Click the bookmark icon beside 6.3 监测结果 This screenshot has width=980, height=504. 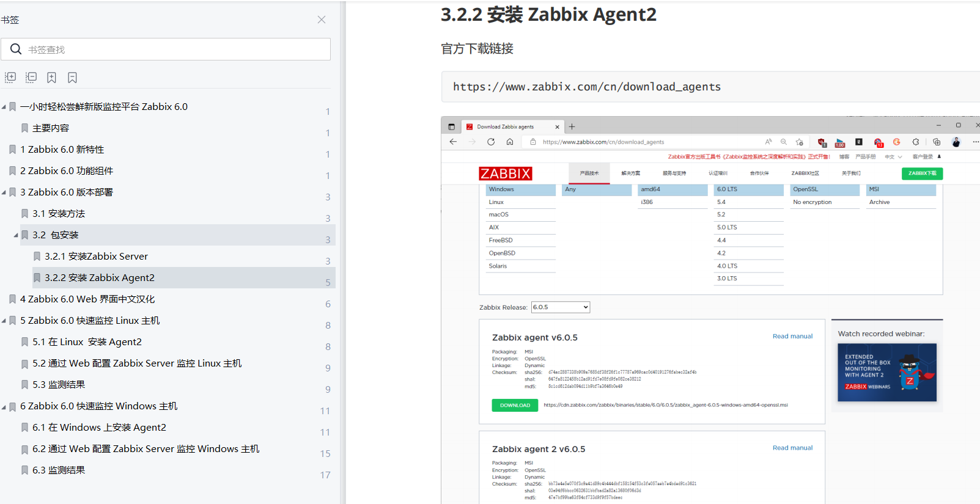click(x=24, y=470)
